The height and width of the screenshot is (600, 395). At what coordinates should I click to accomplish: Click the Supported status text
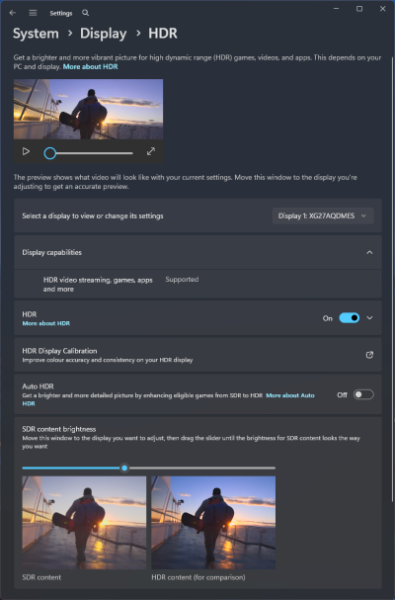[x=182, y=279]
